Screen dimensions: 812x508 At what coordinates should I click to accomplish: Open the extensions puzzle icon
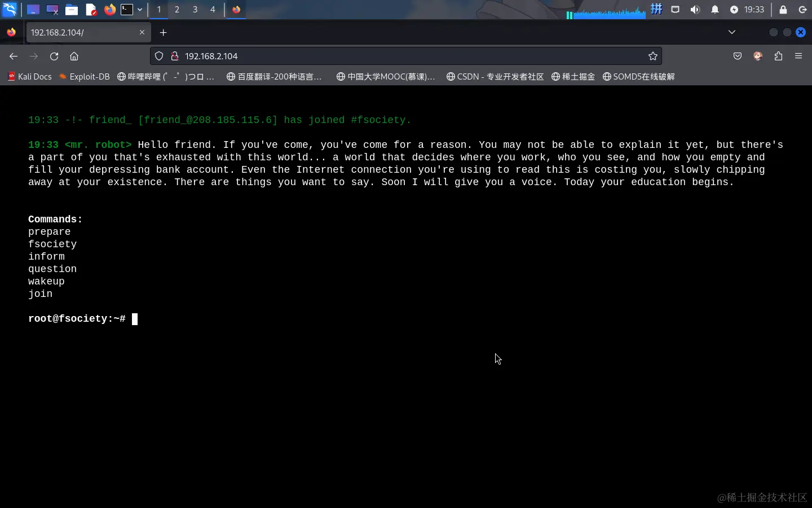[778, 56]
